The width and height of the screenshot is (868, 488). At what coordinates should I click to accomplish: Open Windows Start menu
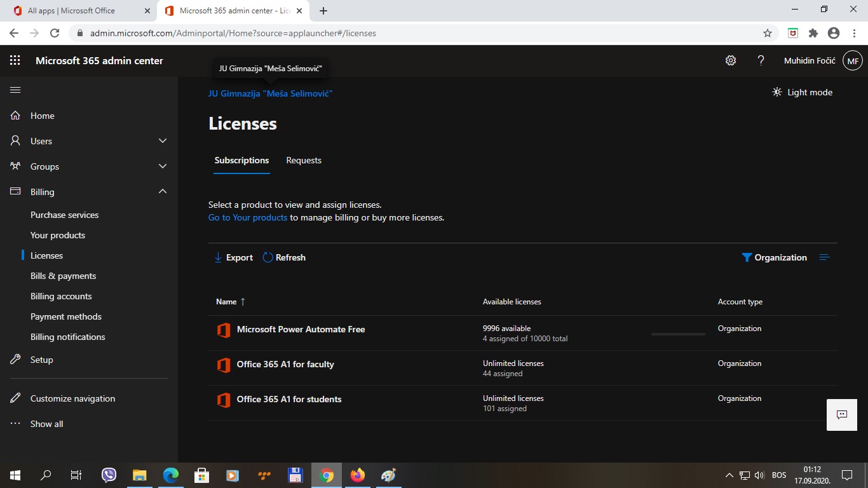(15, 475)
